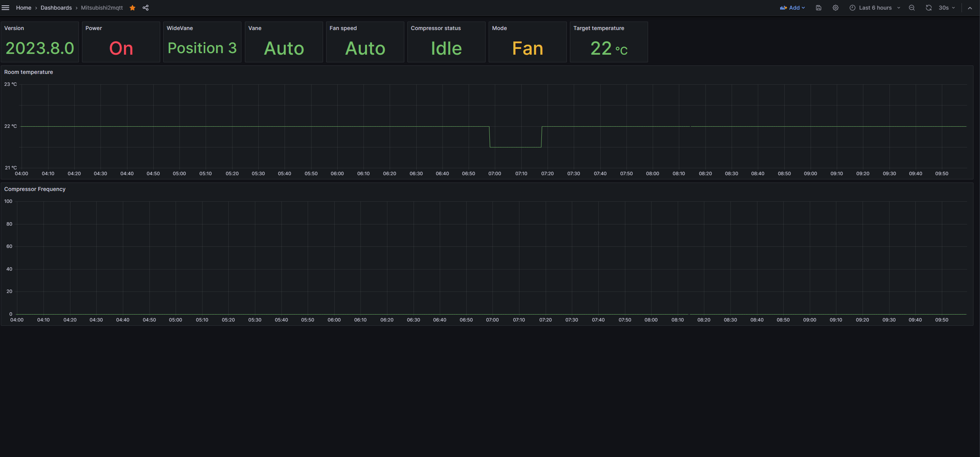Click the 22 °C target value
Screen dimensions: 980x457
609,48
